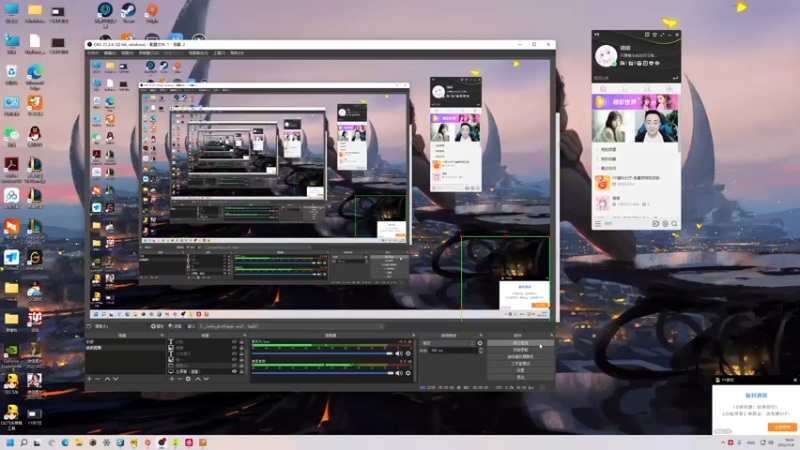Lock the window capture source

pos(241,365)
